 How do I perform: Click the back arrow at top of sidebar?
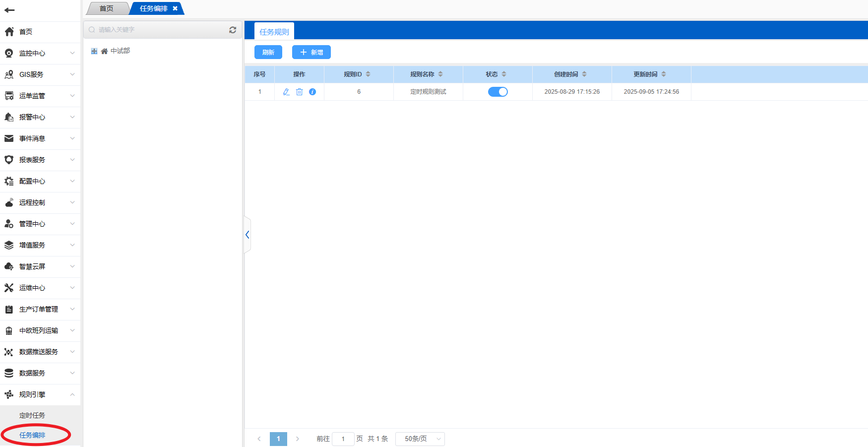coord(9,10)
